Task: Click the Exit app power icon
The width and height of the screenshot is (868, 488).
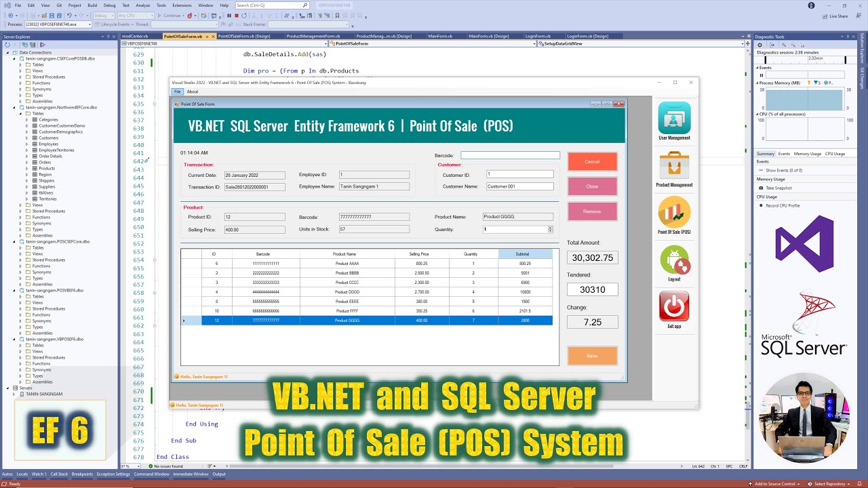Action: click(x=674, y=306)
